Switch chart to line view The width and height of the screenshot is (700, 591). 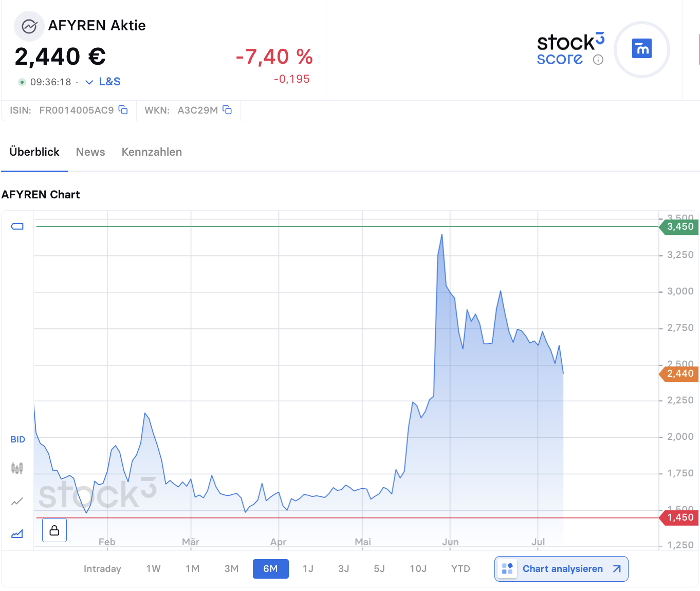point(17,501)
